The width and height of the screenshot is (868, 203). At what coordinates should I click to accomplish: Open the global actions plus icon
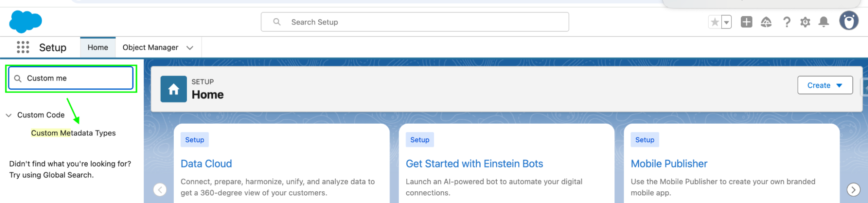(746, 22)
